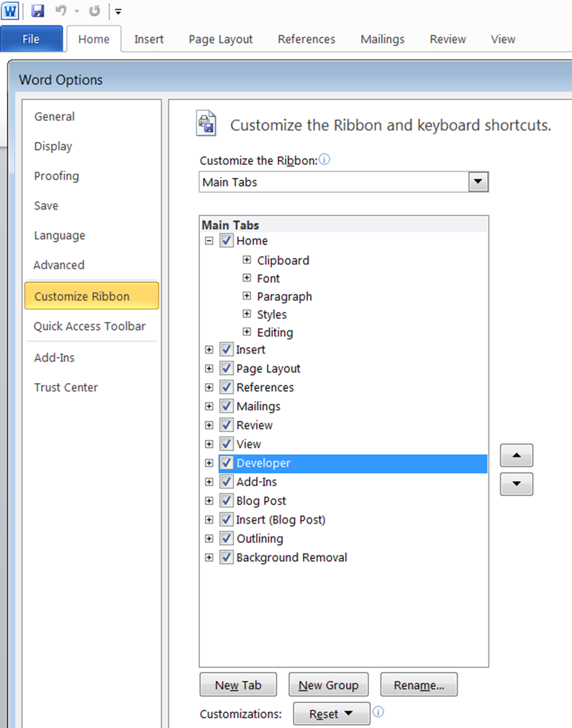
Task: Uncheck the Page Layout checkbox
Action: tap(227, 368)
